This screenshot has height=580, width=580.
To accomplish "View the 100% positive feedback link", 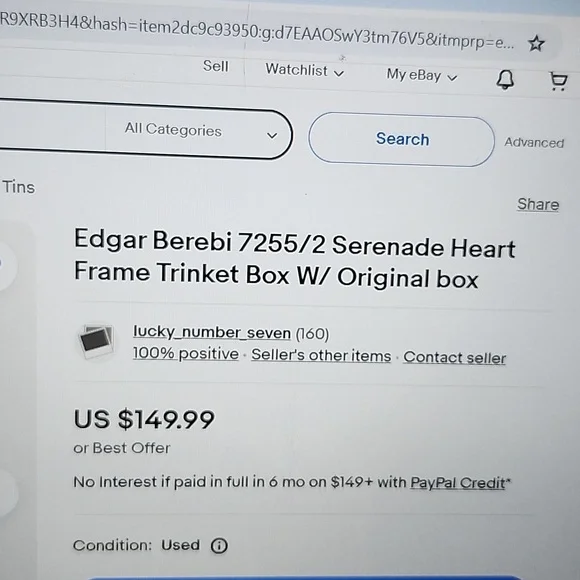I will 186,354.
